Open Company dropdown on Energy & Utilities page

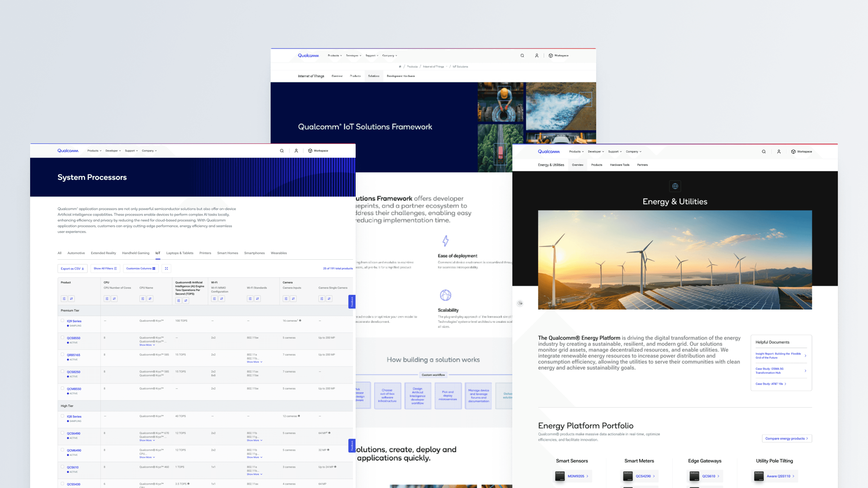point(634,152)
